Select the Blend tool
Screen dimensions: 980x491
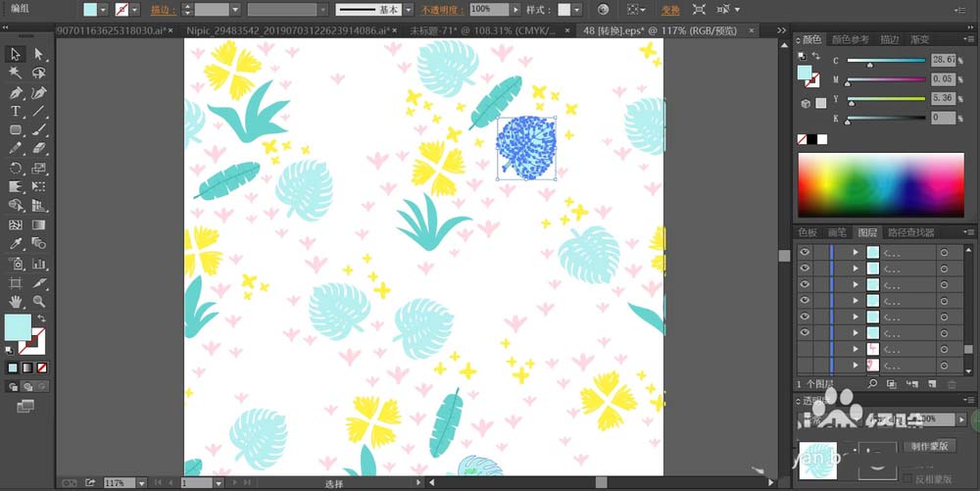[x=39, y=244]
